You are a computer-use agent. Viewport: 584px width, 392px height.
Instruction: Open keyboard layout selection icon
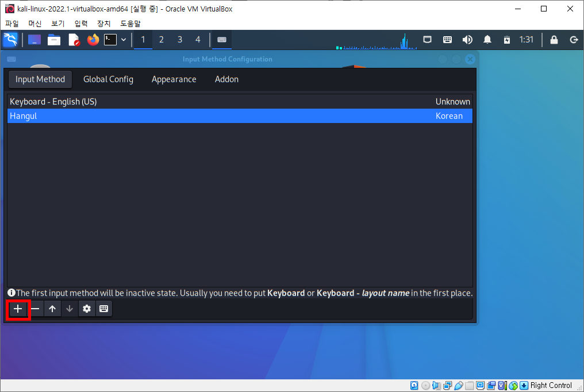(x=104, y=309)
